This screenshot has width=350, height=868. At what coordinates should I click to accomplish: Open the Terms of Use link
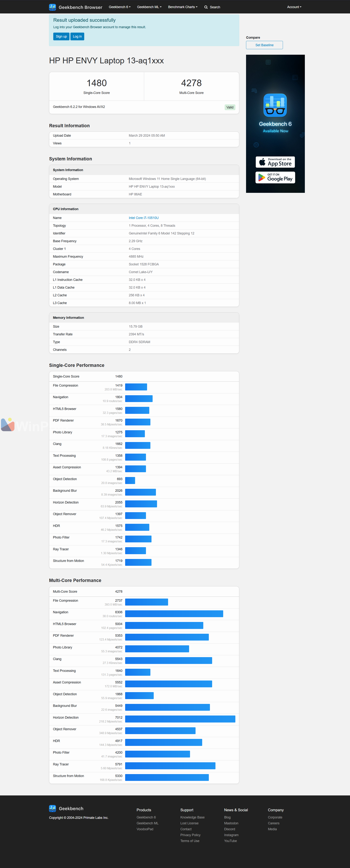pyautogui.click(x=190, y=841)
